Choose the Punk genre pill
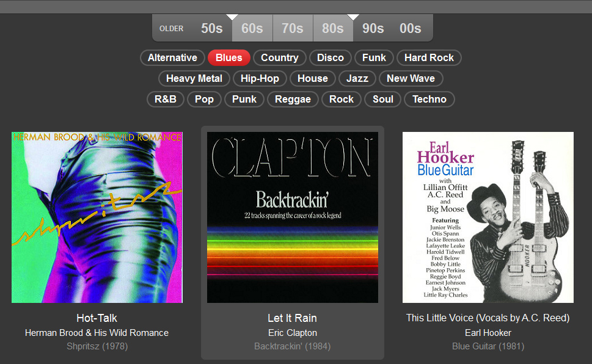Image resolution: width=592 pixels, height=364 pixels. [244, 100]
